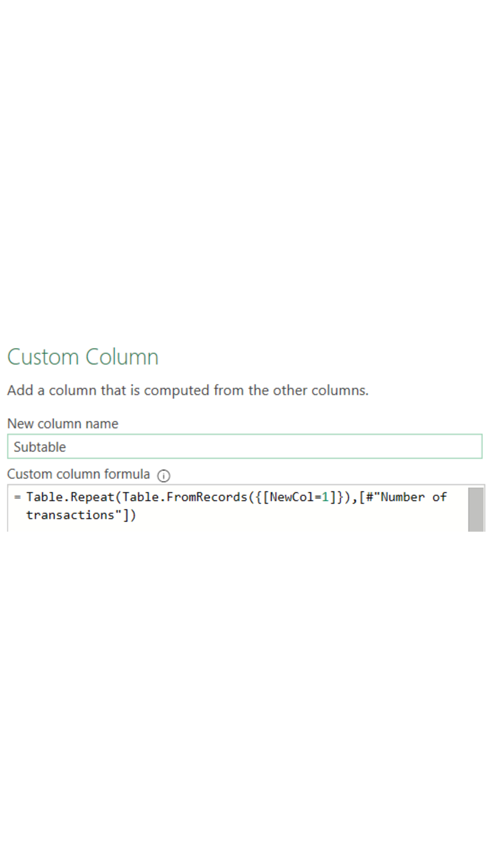Click the Number of transactions column reference
Viewport: 488px width, 868px height.
(x=404, y=496)
